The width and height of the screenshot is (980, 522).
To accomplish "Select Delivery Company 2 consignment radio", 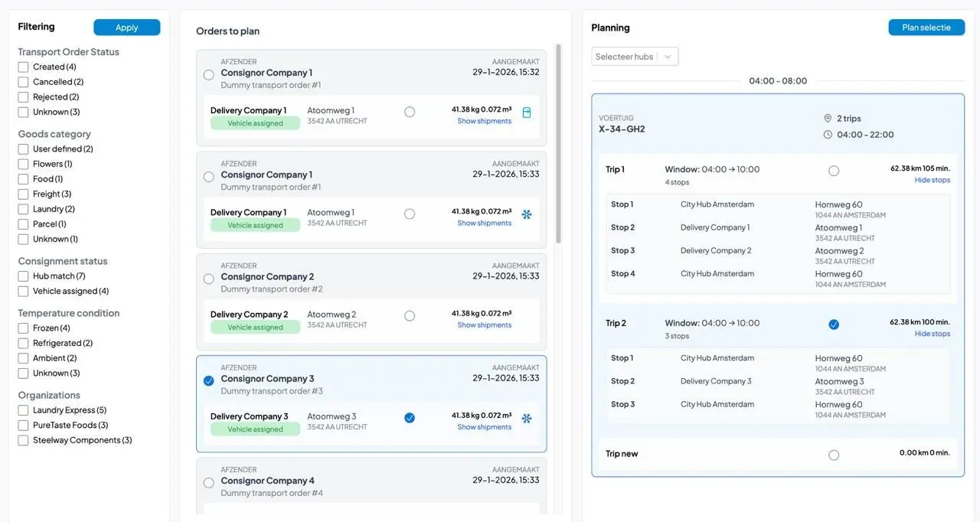I will pos(410,315).
